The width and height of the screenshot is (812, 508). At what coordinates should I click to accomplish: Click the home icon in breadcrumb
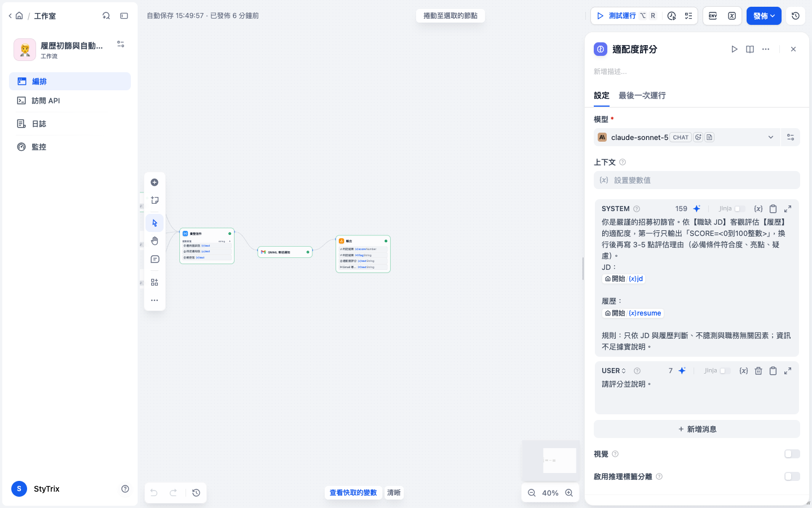coord(19,16)
